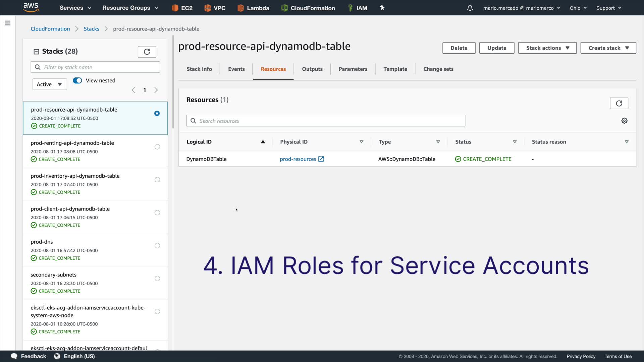This screenshot has width=644, height=362.
Task: Collapse the Stacks panel icon
Action: click(x=36, y=52)
